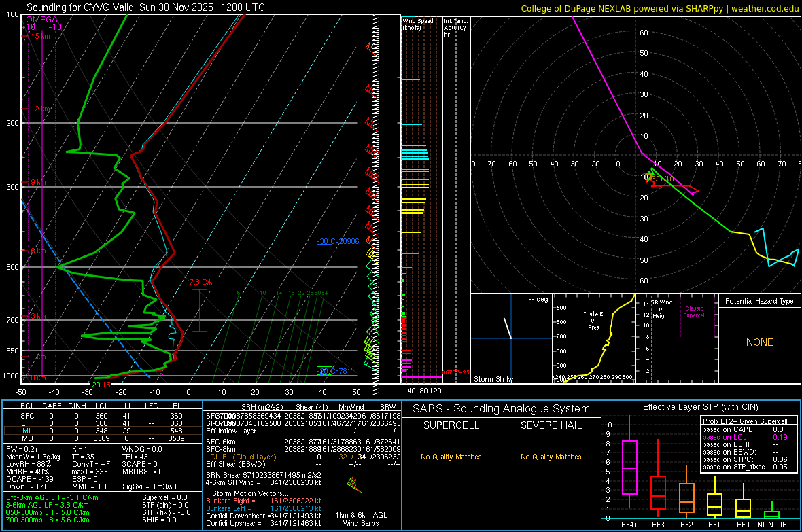Screen dimensions: 802x532
Task: Click the OMEGA label on the Skew-T
Action: coord(42,20)
